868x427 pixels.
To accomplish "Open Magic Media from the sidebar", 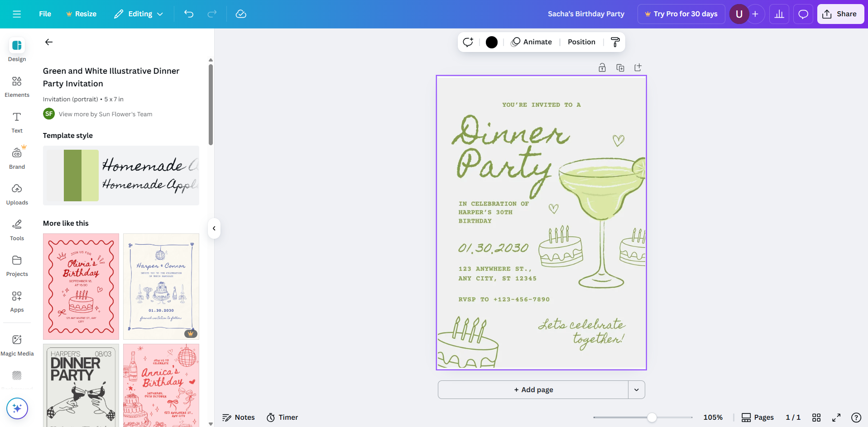I will tap(17, 344).
